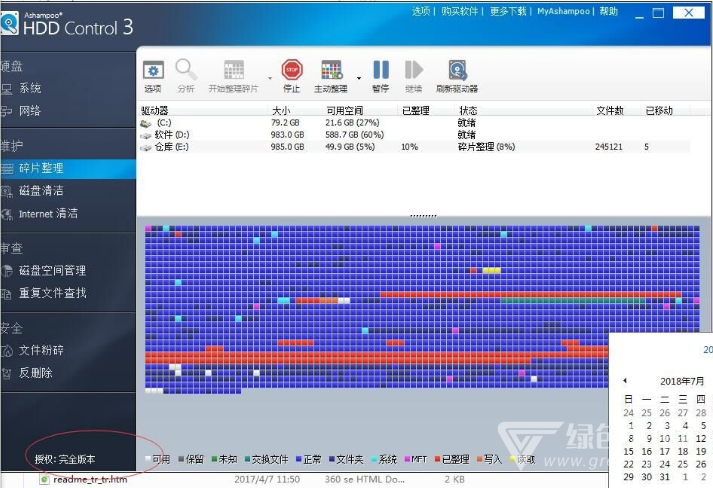The image size is (713, 488).
Task: Open the 选项 settings toolbar icon
Action: [153, 70]
